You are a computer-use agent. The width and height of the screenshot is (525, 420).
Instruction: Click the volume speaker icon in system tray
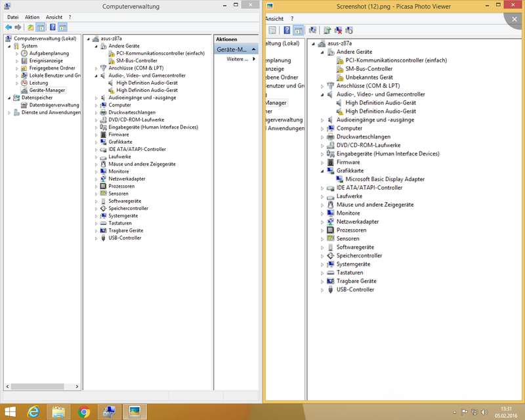pyautogui.click(x=482, y=411)
